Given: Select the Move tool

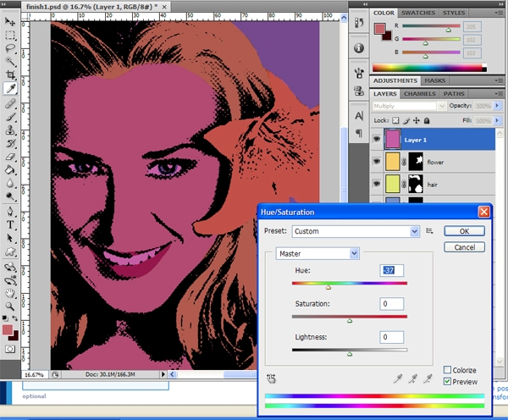Looking at the screenshot, I should pos(10,22).
